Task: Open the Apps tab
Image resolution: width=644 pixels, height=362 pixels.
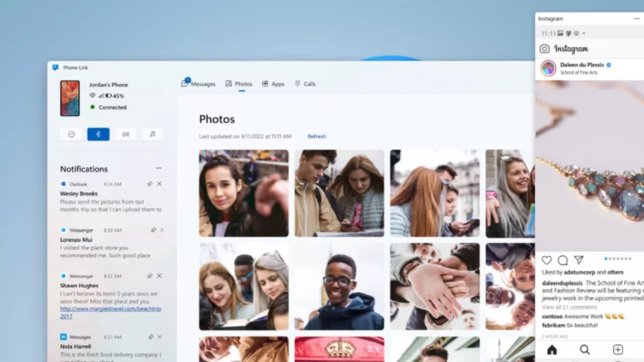Action: pos(273,84)
